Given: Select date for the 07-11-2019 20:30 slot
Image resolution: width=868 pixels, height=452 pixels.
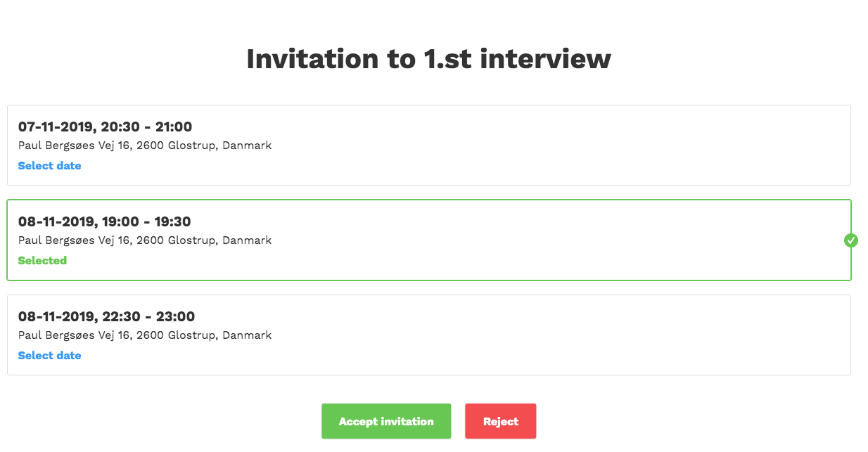Looking at the screenshot, I should [x=49, y=166].
